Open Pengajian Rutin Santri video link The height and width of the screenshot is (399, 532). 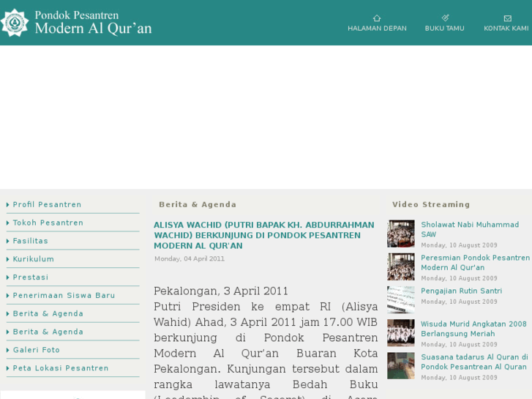pos(462,291)
